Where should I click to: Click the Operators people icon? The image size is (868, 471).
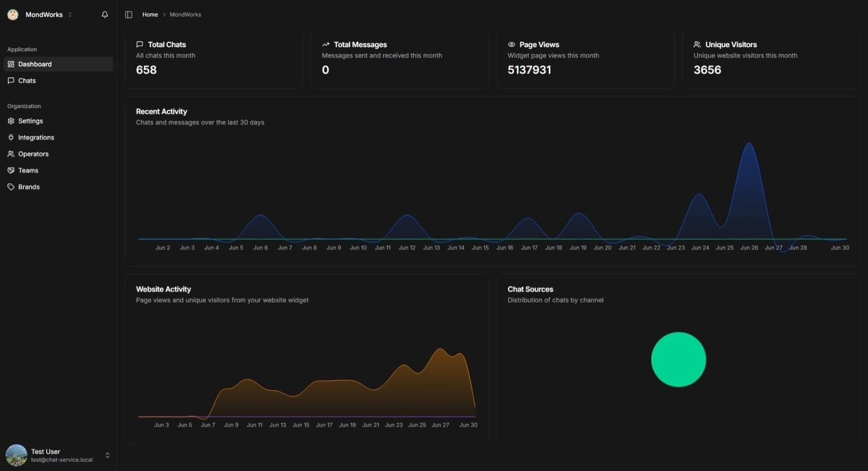11,154
